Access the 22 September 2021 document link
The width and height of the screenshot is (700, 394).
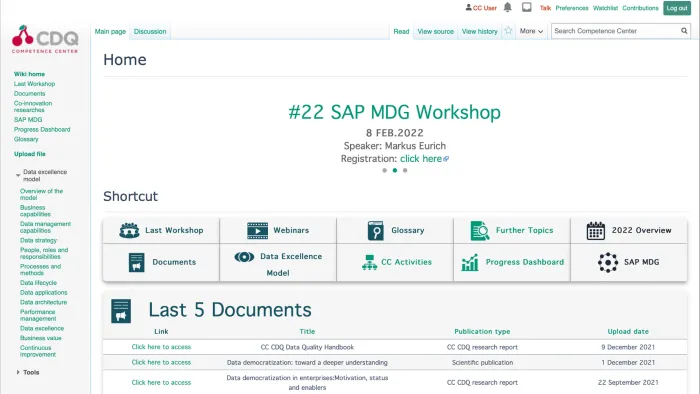(x=161, y=382)
